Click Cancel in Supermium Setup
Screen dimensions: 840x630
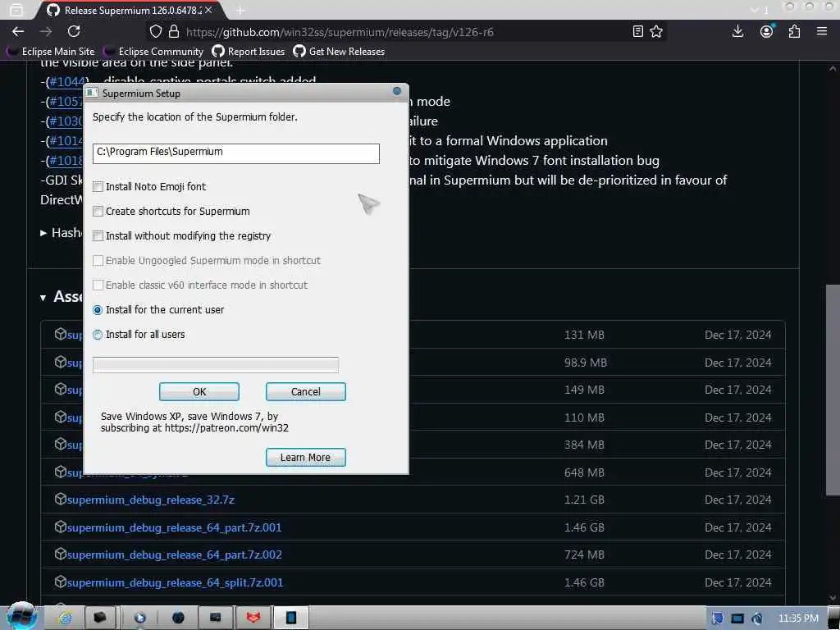306,391
